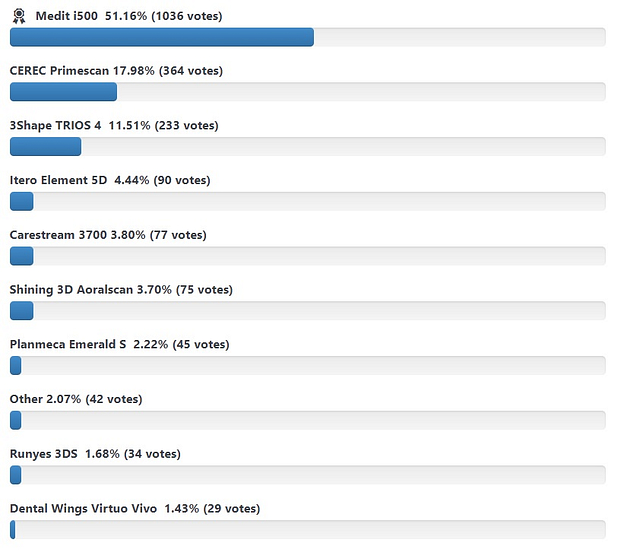Viewport: 618px width, 550px height.
Task: Click the winner ribbon icon beside Medit i500
Action: [x=19, y=16]
